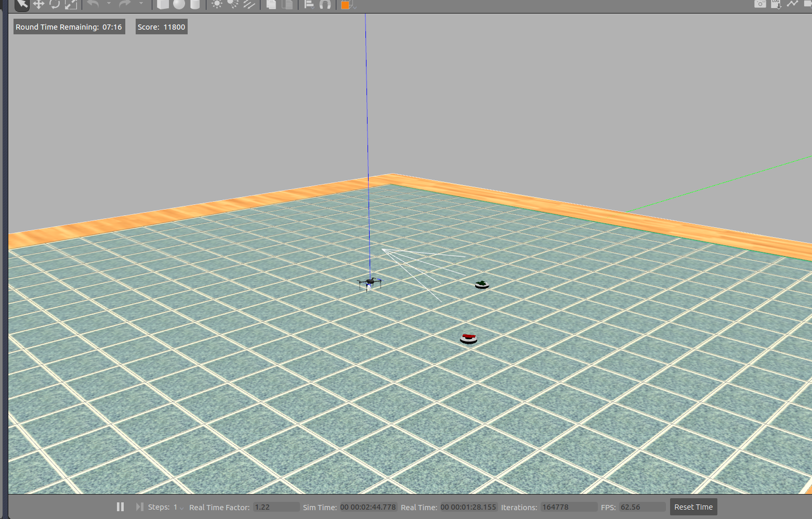Click the Sim Time value field
This screenshot has height=519, width=812.
[x=368, y=507]
